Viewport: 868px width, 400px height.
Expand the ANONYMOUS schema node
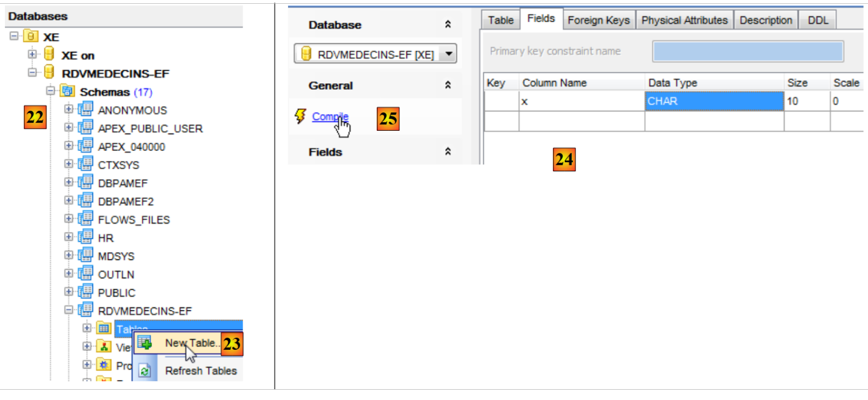[69, 109]
